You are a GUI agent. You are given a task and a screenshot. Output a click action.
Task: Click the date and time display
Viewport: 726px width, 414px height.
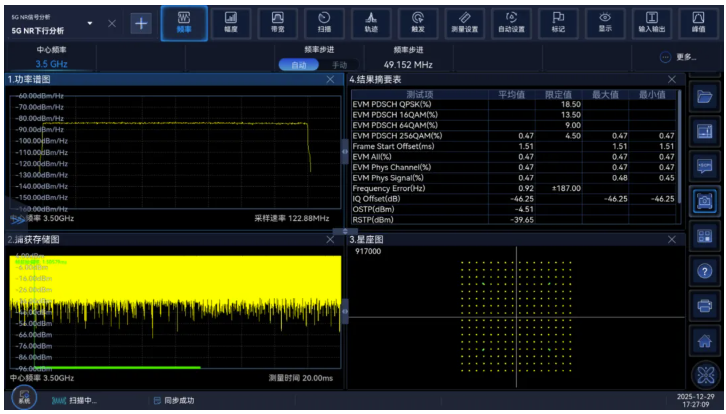695,401
